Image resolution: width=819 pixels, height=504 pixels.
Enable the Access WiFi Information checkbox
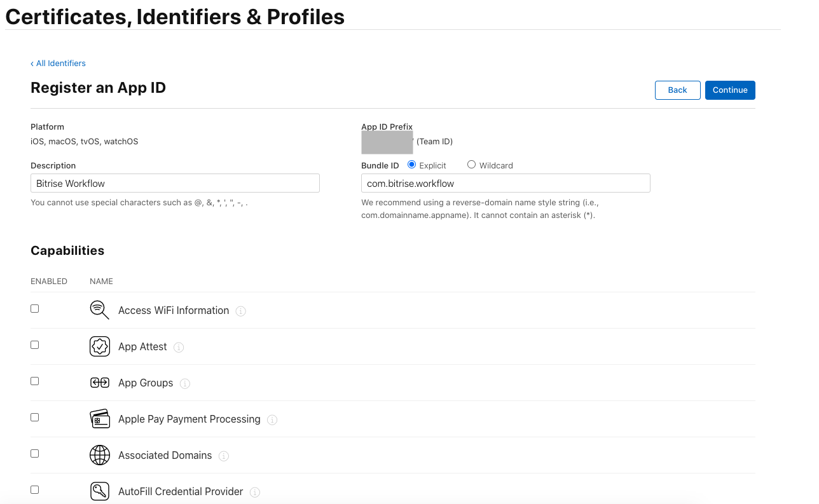tap(35, 308)
